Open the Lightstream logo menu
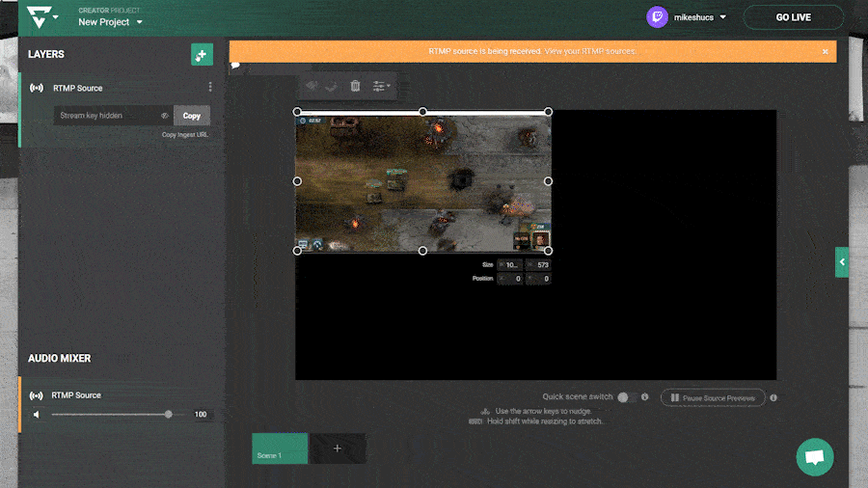The image size is (868, 488). 39,17
